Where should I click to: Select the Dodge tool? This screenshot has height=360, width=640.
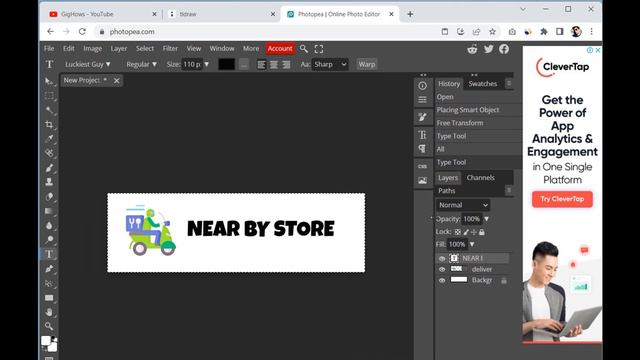(49, 240)
